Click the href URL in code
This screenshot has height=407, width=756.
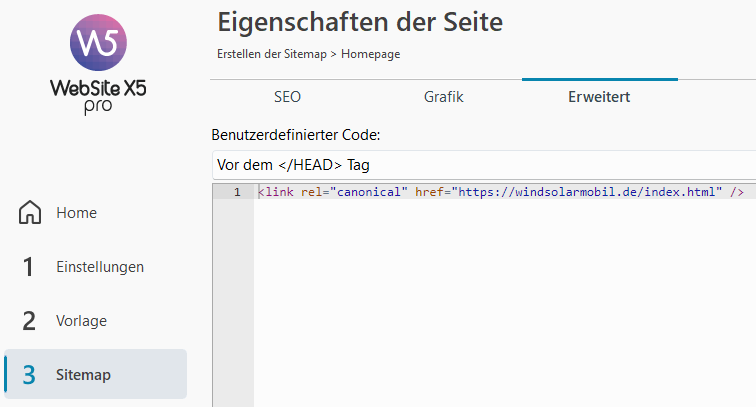[587, 192]
